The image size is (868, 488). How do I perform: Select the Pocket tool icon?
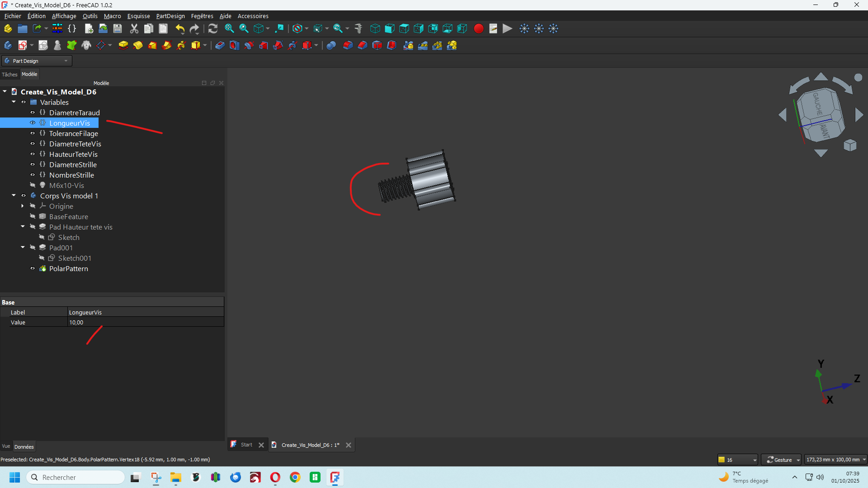220,45
